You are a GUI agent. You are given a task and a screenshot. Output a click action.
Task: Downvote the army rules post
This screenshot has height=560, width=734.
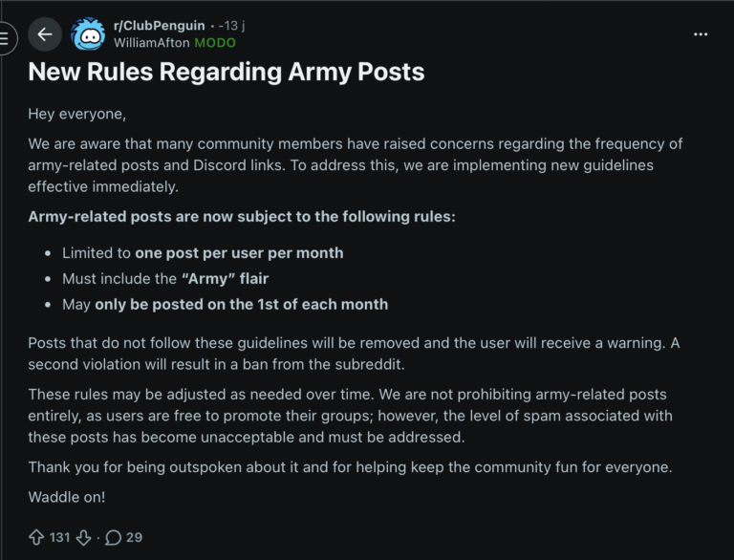pos(83,537)
